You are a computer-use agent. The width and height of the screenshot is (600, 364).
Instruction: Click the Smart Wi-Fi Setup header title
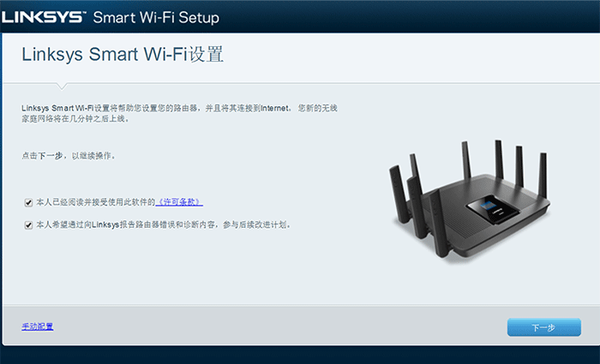click(x=156, y=18)
